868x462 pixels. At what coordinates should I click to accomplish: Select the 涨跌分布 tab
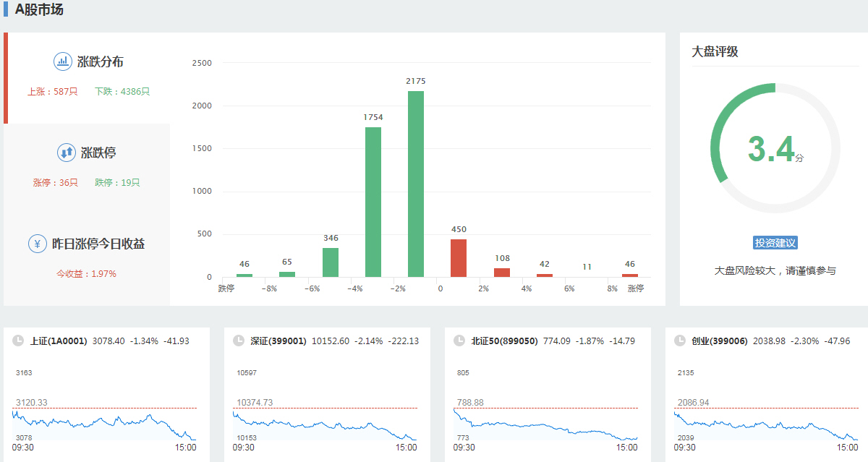100,62
